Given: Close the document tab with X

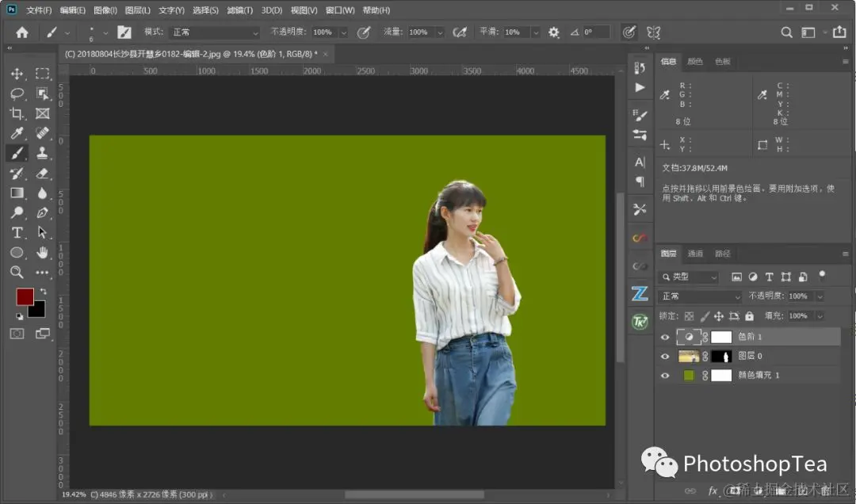Looking at the screenshot, I should pos(326,54).
